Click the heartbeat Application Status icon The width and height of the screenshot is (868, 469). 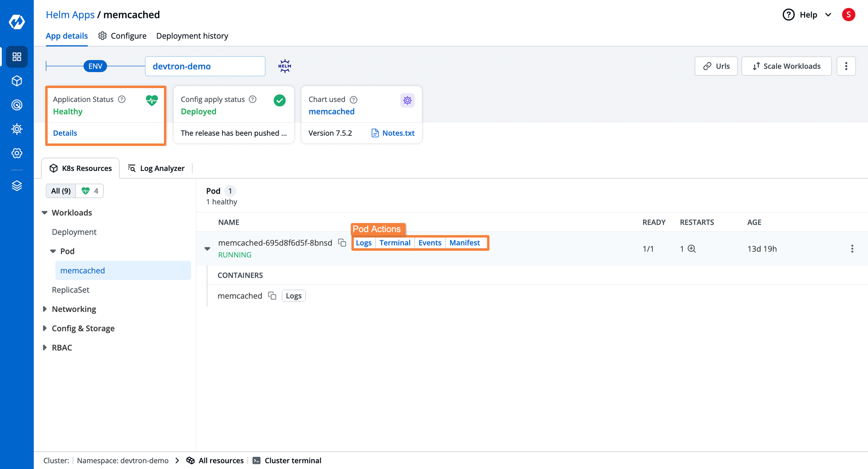coord(151,100)
